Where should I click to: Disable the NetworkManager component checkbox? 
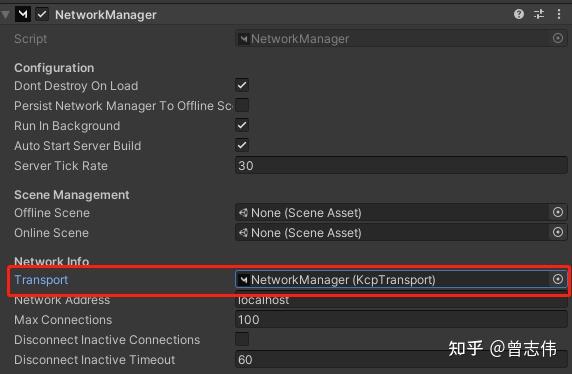(42, 15)
